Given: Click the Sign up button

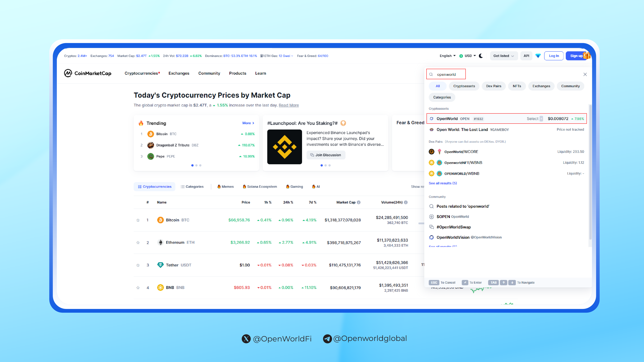Looking at the screenshot, I should [x=576, y=56].
